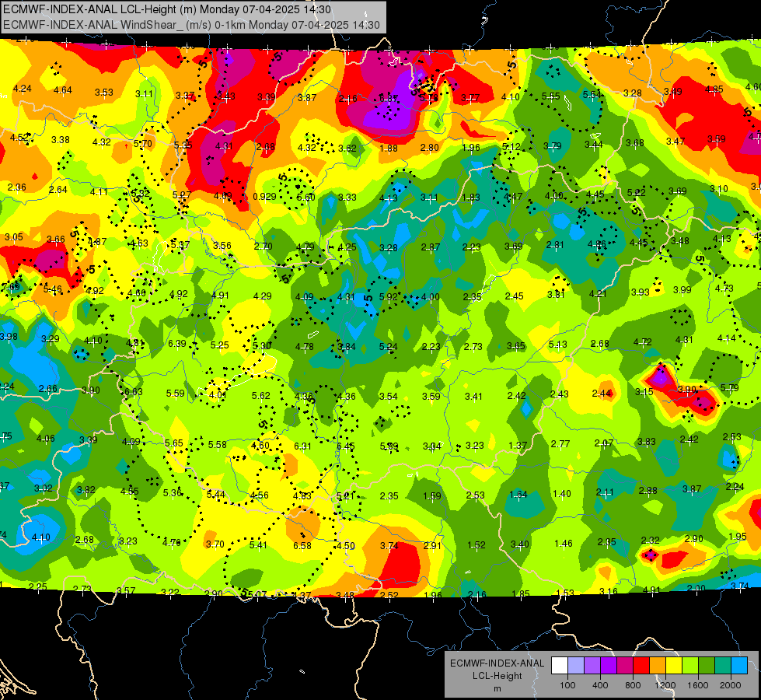761x700 pixels.
Task: Click the white swatch in the LCL-Height legend
Action: coord(560,666)
